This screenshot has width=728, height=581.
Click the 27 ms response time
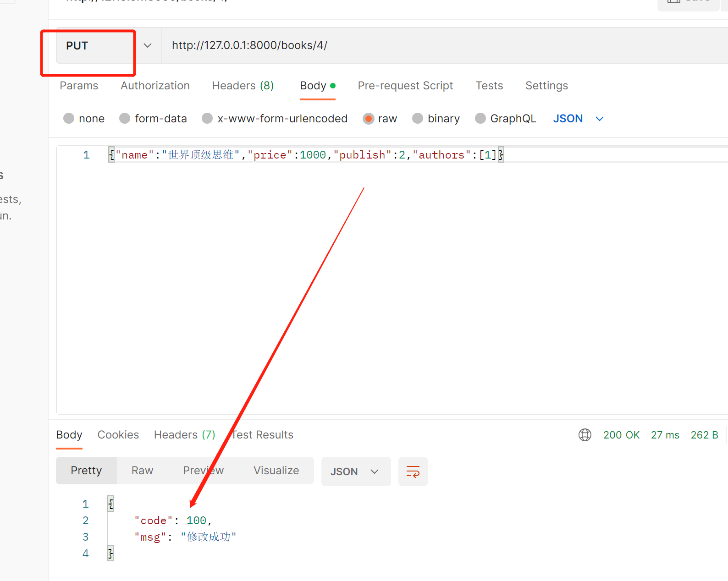coord(665,435)
